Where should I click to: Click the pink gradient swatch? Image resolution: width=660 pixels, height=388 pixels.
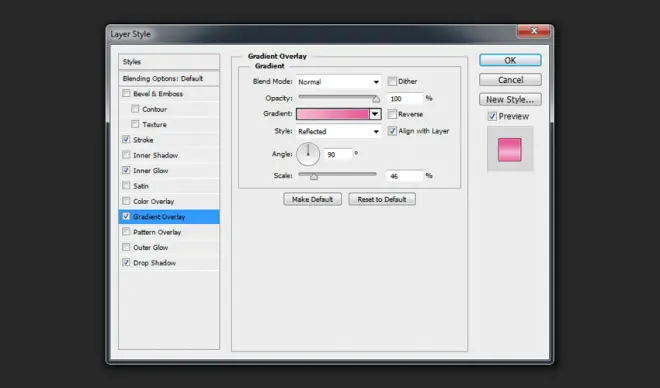click(x=333, y=114)
